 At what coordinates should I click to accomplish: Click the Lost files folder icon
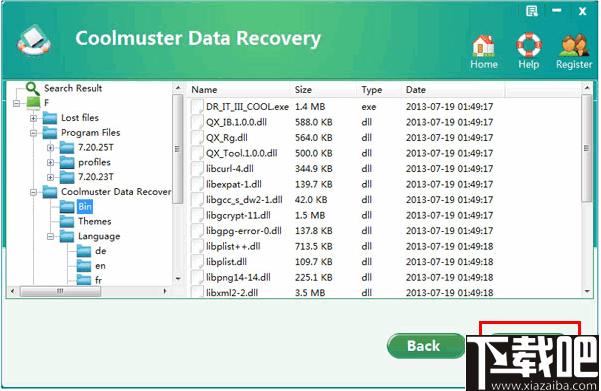50,118
